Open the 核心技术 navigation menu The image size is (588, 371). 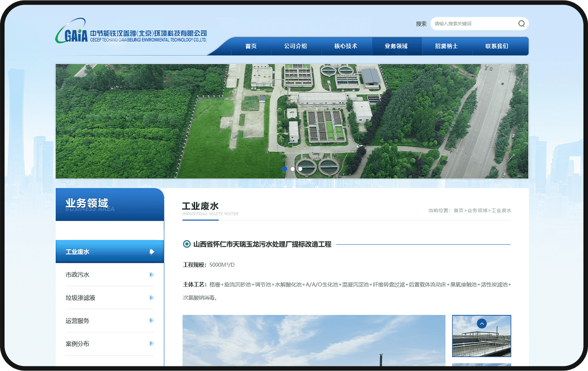point(346,46)
